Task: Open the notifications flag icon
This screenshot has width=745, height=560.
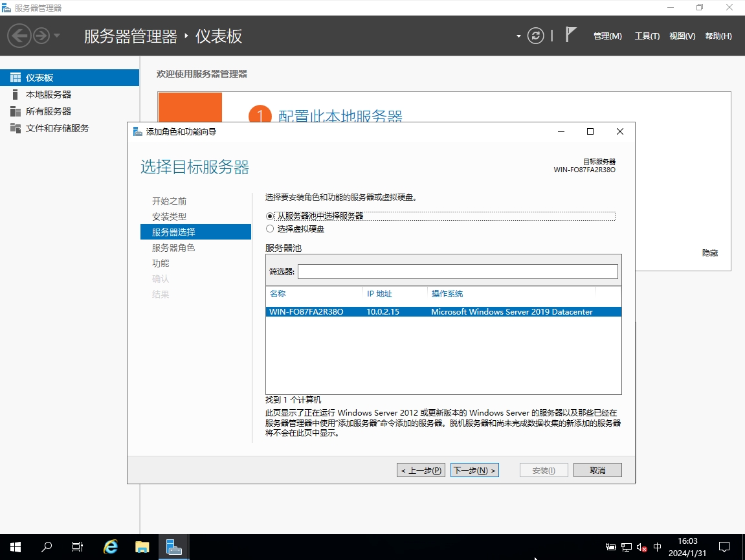Action: click(570, 35)
